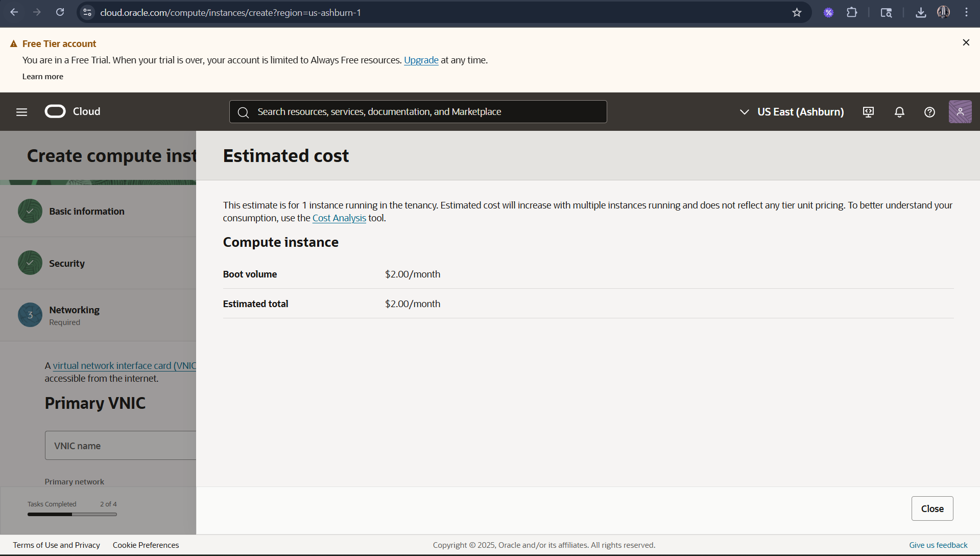Viewport: 980px width, 556px height.
Task: Close the Estimated cost panel
Action: (932, 508)
